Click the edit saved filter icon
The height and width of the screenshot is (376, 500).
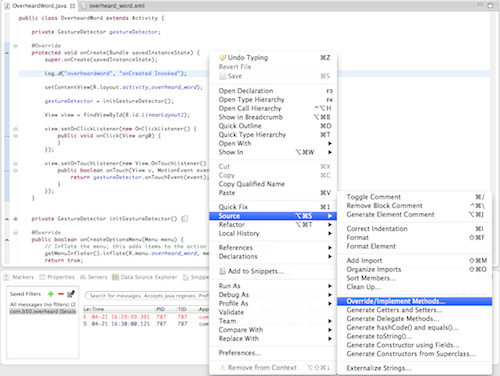coord(71,294)
